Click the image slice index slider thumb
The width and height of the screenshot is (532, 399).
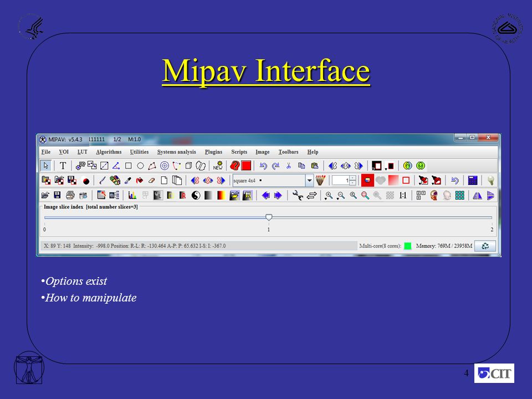tap(269, 217)
